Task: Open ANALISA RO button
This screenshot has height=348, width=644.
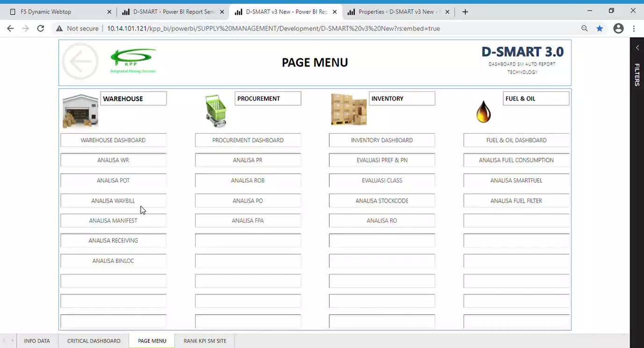Action: (x=382, y=221)
